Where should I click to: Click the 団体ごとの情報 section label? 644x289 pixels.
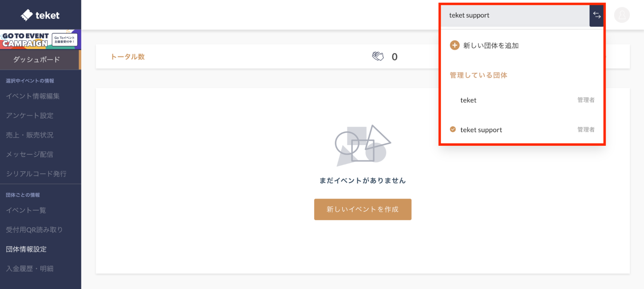pos(23,195)
